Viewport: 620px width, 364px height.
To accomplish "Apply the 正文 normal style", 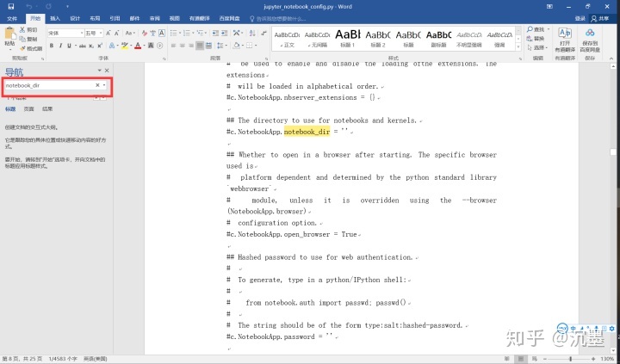I will [x=287, y=39].
